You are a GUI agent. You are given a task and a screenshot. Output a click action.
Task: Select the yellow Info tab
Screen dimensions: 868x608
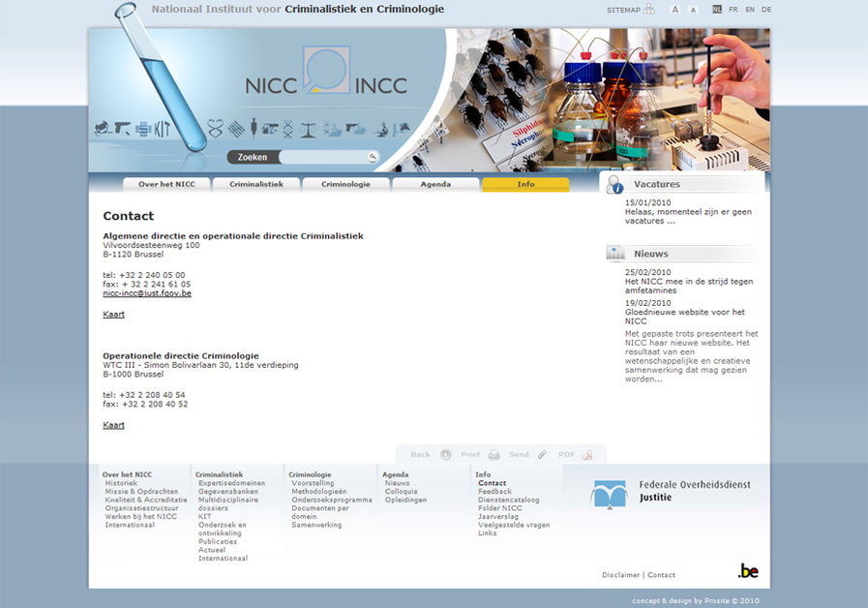pyautogui.click(x=525, y=184)
